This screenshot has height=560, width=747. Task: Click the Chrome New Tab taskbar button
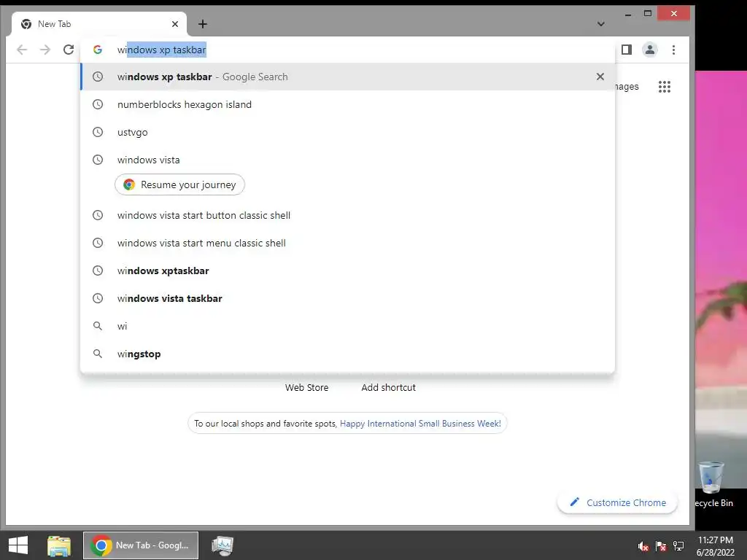coord(141,545)
